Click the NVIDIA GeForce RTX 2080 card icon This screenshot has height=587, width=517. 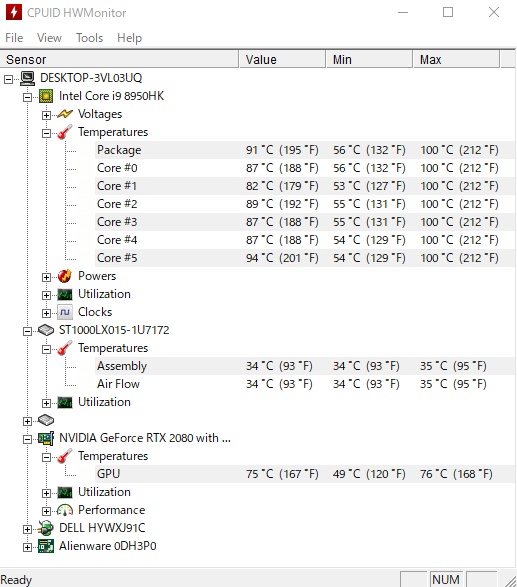pyautogui.click(x=46, y=438)
